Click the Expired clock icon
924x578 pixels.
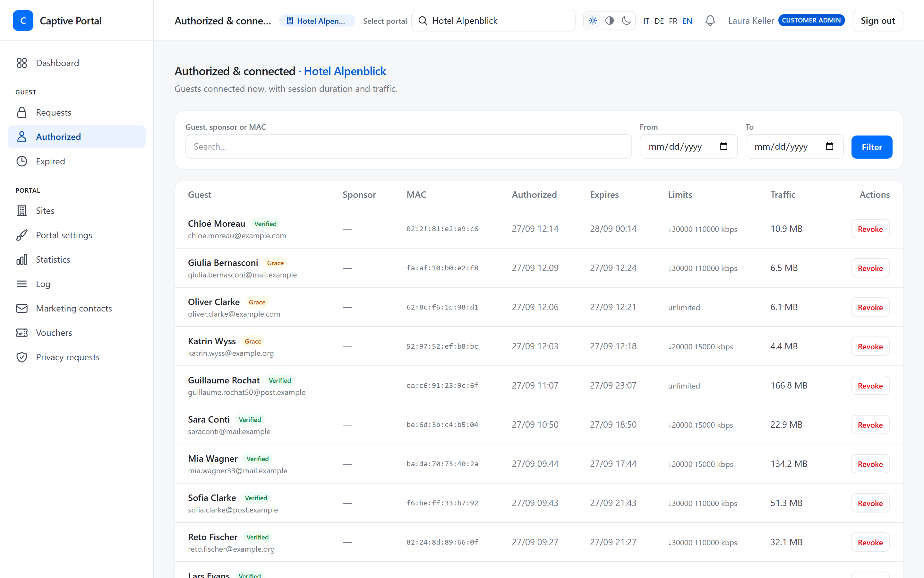tap(22, 161)
